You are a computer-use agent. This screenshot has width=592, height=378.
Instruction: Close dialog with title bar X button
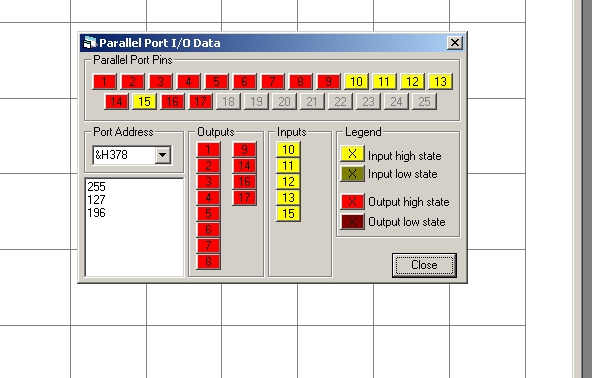(x=455, y=43)
